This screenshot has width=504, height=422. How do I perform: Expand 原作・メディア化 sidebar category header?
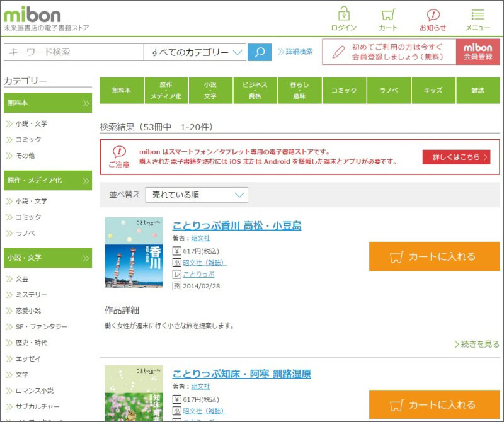tap(48, 181)
